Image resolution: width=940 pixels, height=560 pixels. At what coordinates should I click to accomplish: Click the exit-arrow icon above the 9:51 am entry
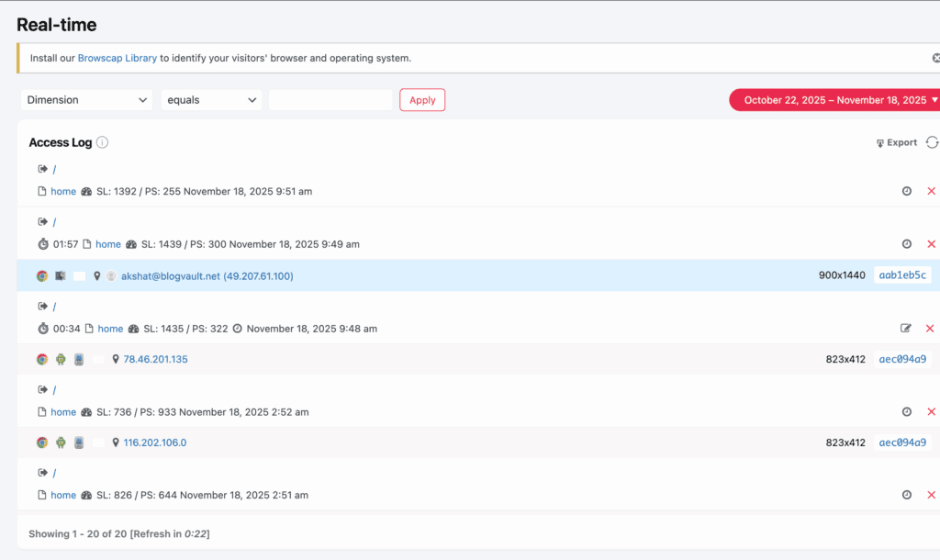pos(42,169)
